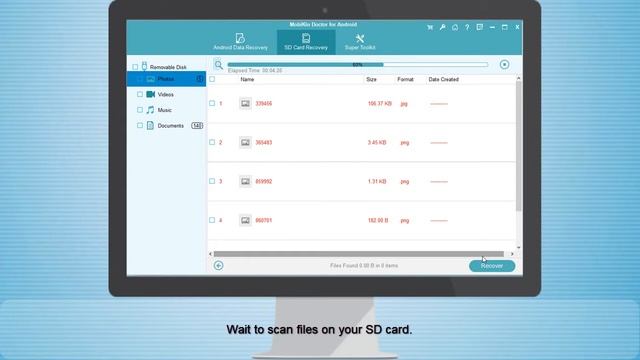Click the horizontal scrollbar thumb
Screen dimensions: 640x360
[x=359, y=254]
